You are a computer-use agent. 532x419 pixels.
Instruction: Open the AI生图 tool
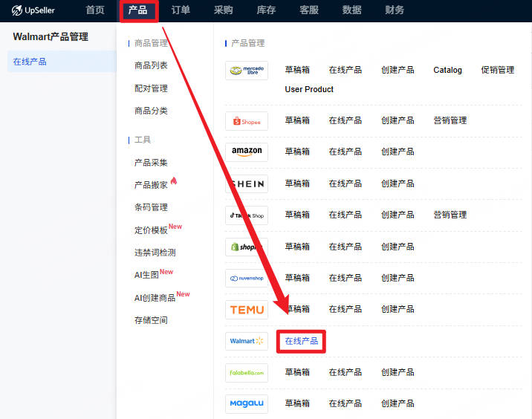pos(146,275)
